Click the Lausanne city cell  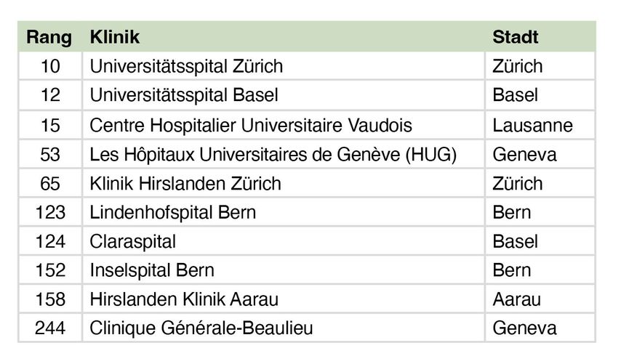532,125
